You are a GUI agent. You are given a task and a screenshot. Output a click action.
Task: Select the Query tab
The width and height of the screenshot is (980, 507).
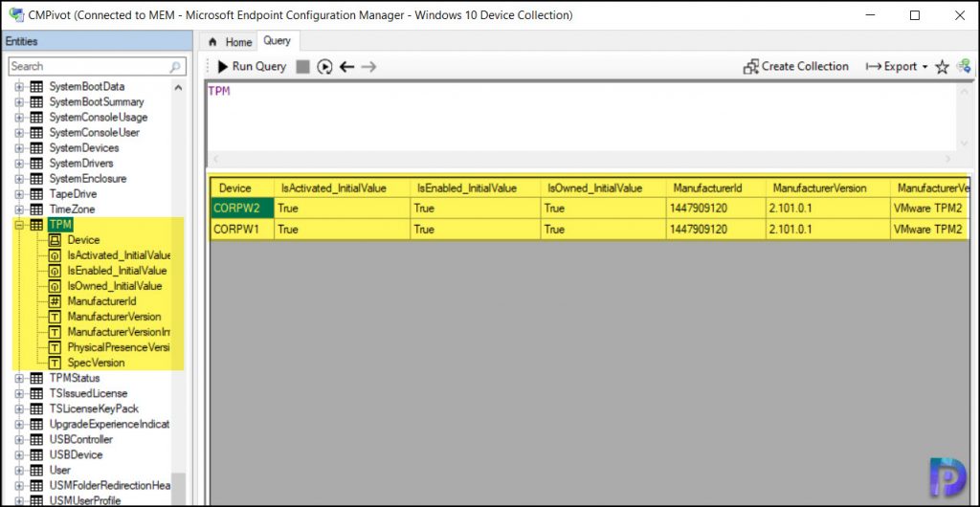[x=277, y=40]
